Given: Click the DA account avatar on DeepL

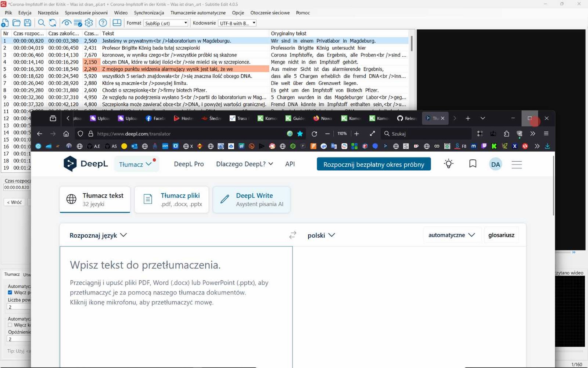Looking at the screenshot, I should pos(495,164).
